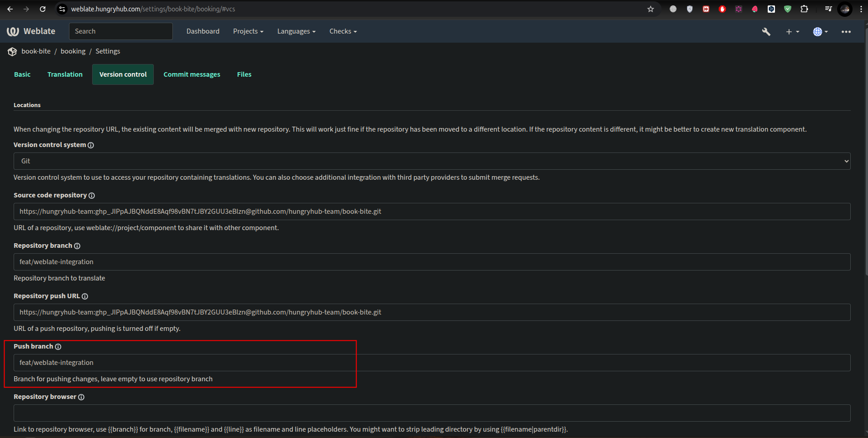Switch to the Translation tab

coord(65,74)
